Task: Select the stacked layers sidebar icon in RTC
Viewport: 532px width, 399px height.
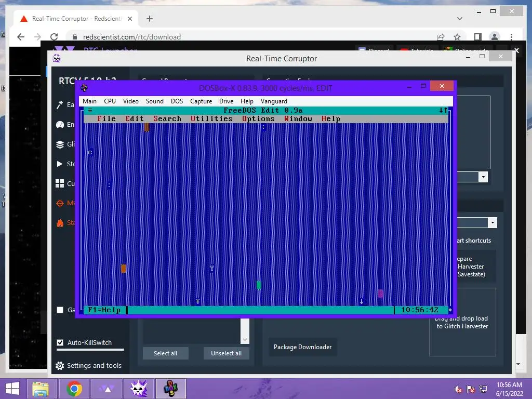Action: pyautogui.click(x=60, y=144)
